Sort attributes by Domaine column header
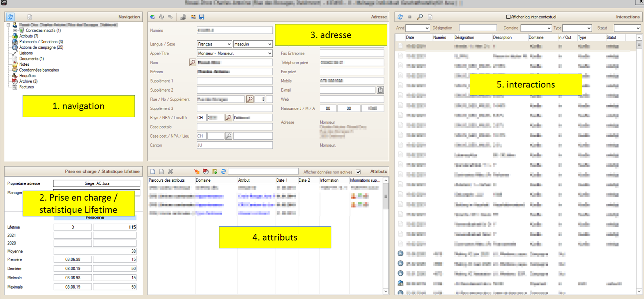This screenshot has width=644, height=299. (x=216, y=180)
